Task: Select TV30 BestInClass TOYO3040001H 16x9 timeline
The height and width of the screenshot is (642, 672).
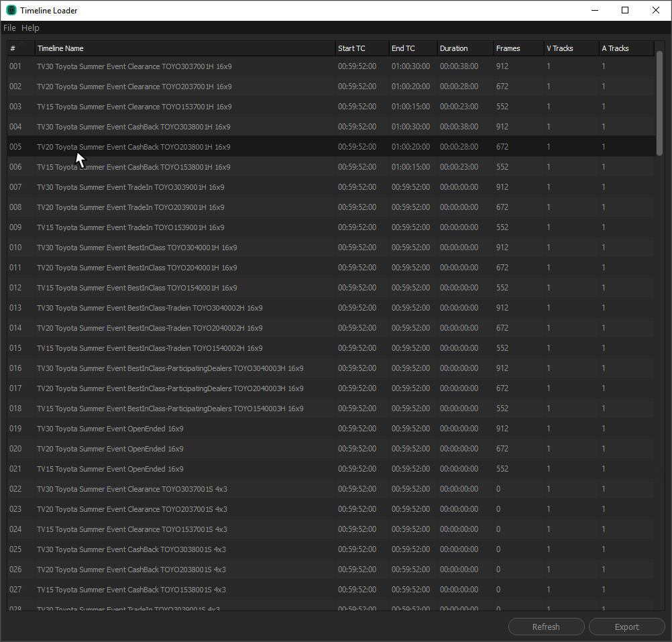Action: 331,248
